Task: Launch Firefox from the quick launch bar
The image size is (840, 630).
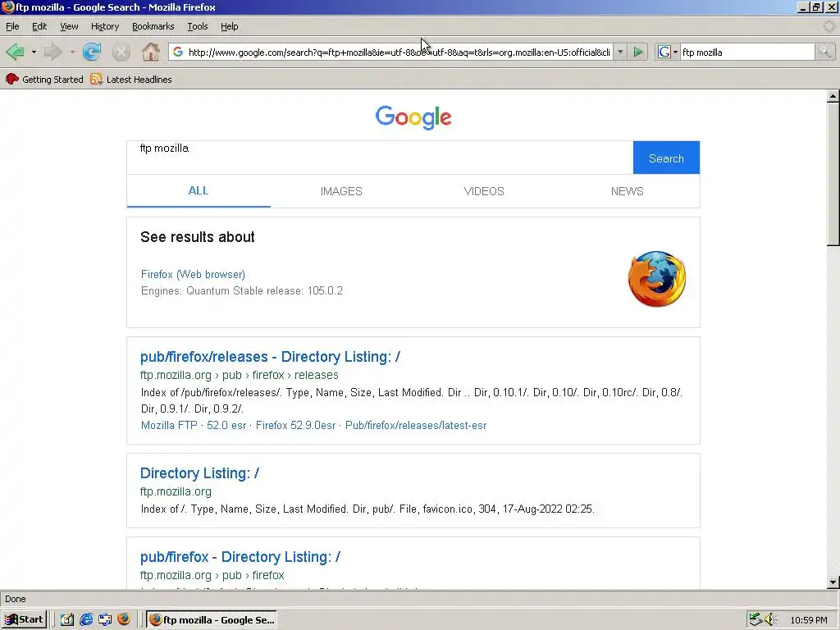Action: click(x=125, y=619)
